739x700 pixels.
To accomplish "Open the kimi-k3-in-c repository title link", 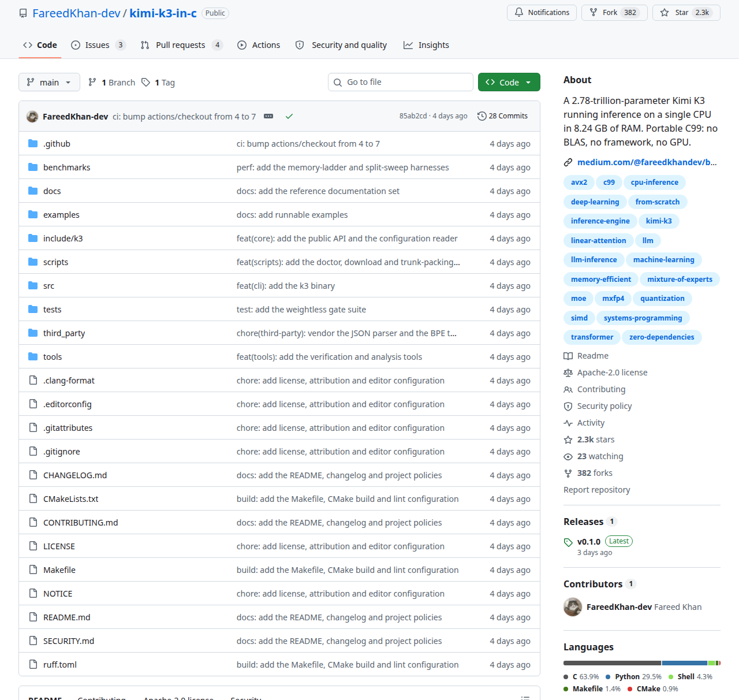I will click(163, 13).
